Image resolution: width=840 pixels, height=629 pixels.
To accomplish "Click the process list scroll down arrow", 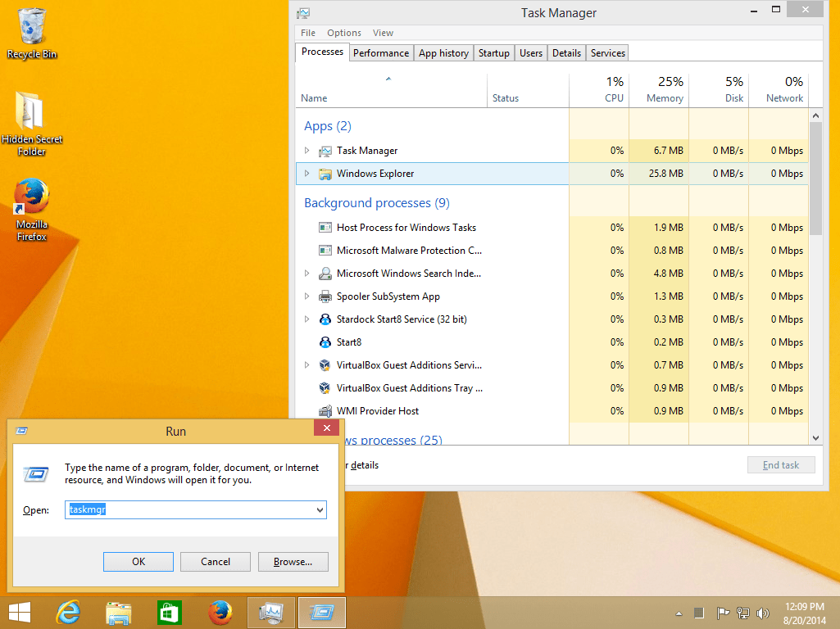I will coord(815,438).
